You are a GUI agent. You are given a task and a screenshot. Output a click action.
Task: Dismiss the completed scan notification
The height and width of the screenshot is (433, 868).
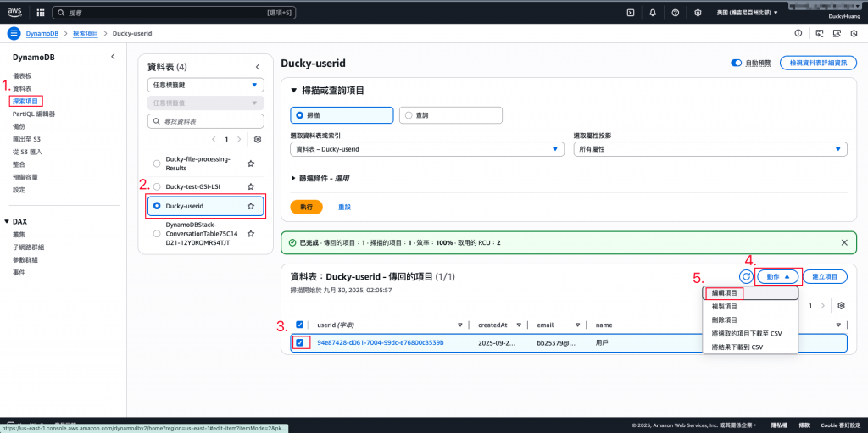pyautogui.click(x=844, y=242)
